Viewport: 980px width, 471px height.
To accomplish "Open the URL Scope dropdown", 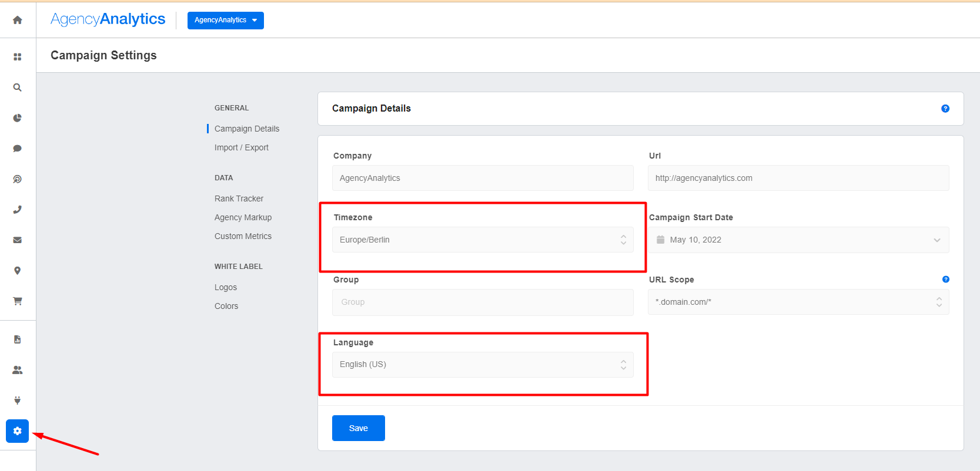I will coord(798,302).
